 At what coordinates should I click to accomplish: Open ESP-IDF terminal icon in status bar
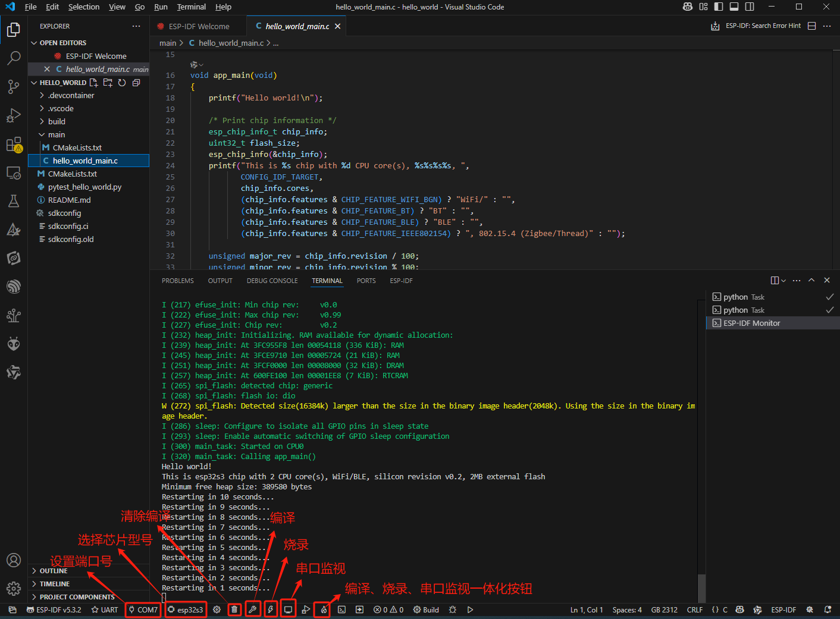341,609
